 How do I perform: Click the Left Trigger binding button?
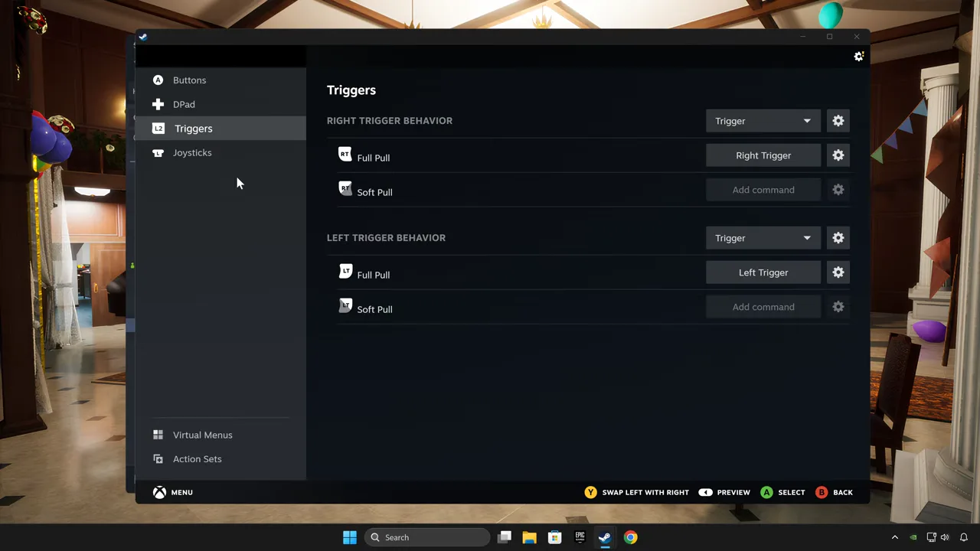[763, 272]
